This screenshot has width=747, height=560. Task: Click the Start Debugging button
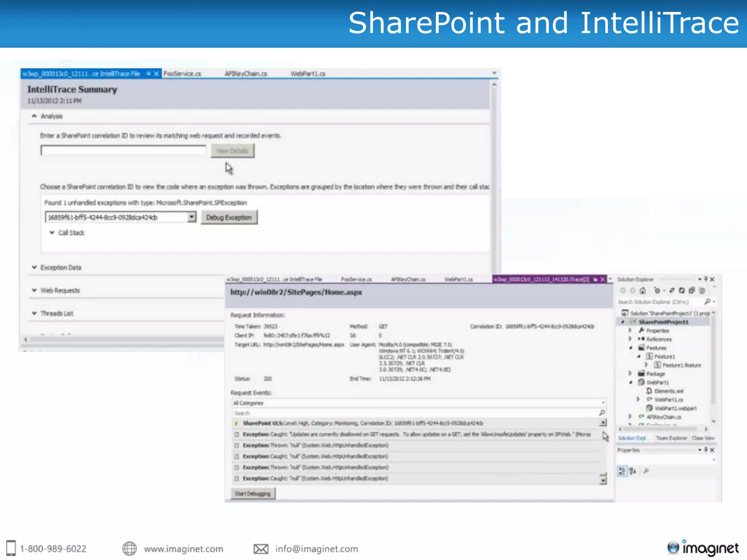click(253, 494)
